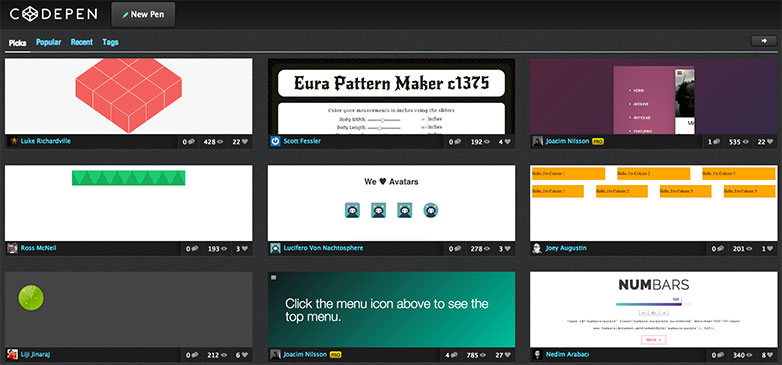The image size is (782, 365).
Task: Open the Recent tab
Action: 81,42
